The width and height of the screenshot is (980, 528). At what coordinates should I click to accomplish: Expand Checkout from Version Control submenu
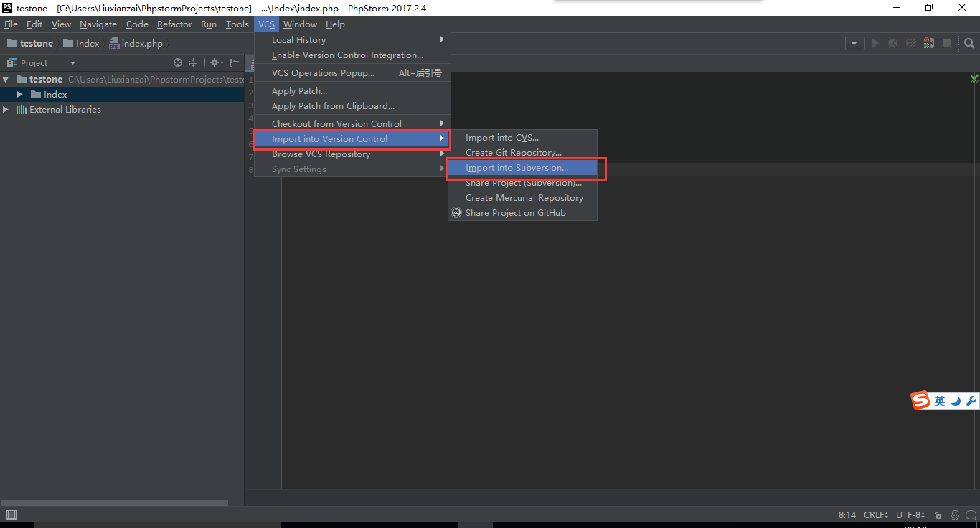click(x=352, y=124)
